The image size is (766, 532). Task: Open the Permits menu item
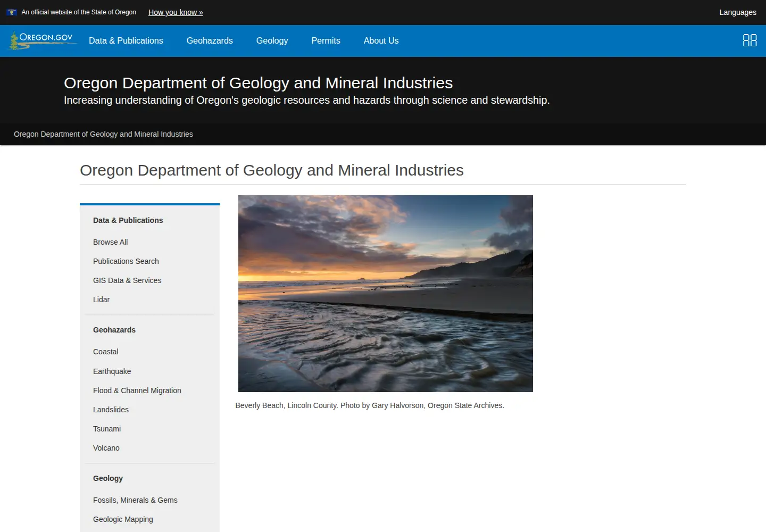click(326, 40)
